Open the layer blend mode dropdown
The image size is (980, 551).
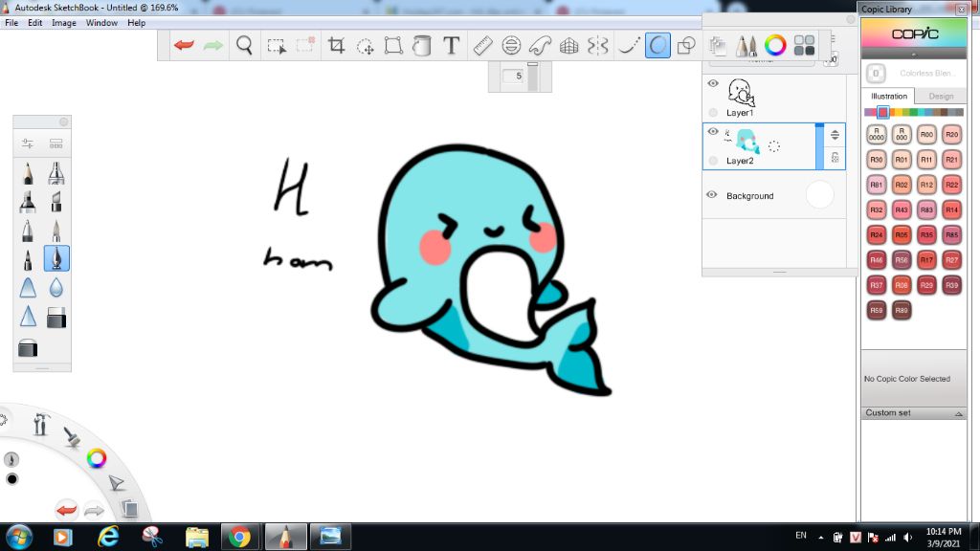point(762,61)
